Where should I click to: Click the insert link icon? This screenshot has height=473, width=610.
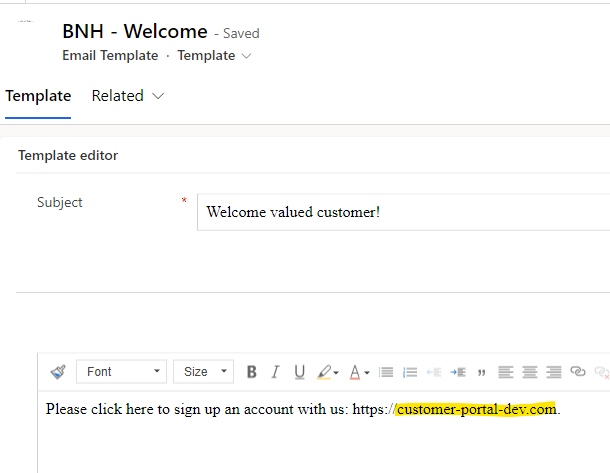(x=578, y=372)
